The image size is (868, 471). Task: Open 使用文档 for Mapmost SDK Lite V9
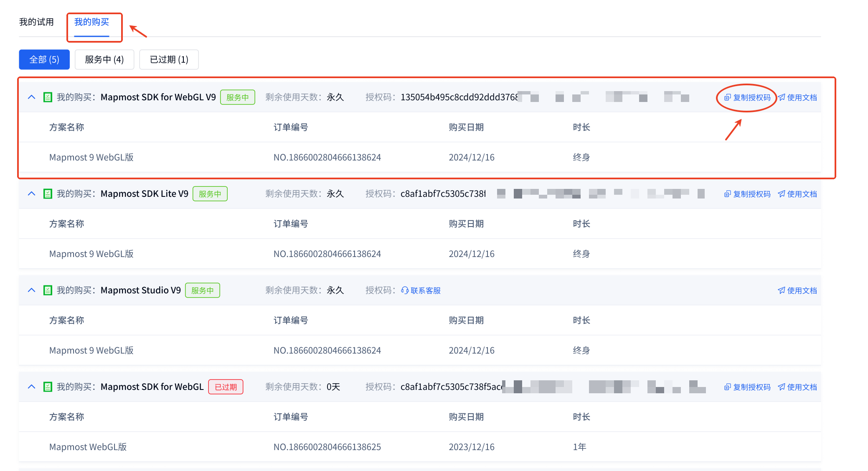pos(797,194)
